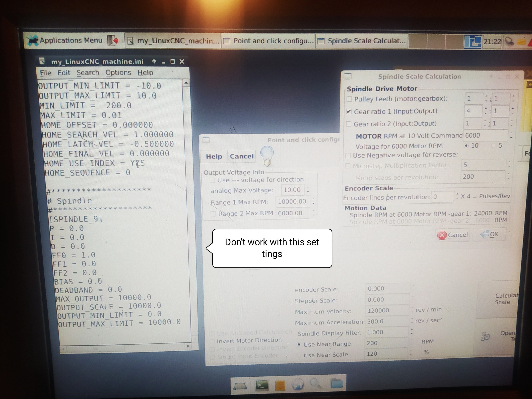Switch to Spindle Scale Calculat... taskbar window
The width and height of the screenshot is (532, 399).
coord(362,41)
